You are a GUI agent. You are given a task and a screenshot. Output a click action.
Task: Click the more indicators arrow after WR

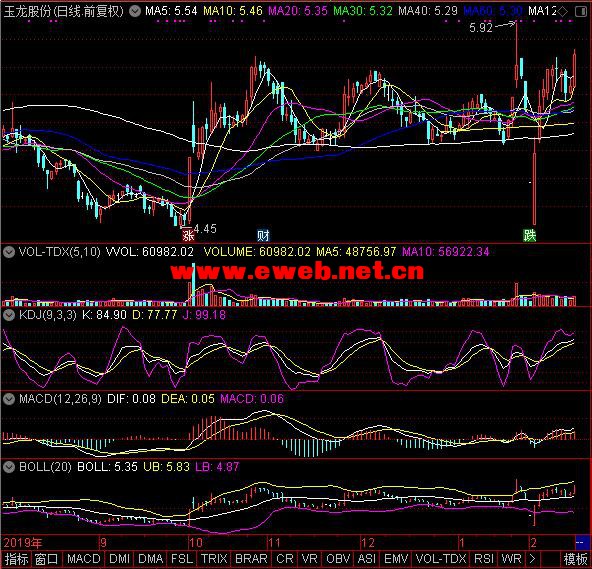pyautogui.click(x=532, y=559)
